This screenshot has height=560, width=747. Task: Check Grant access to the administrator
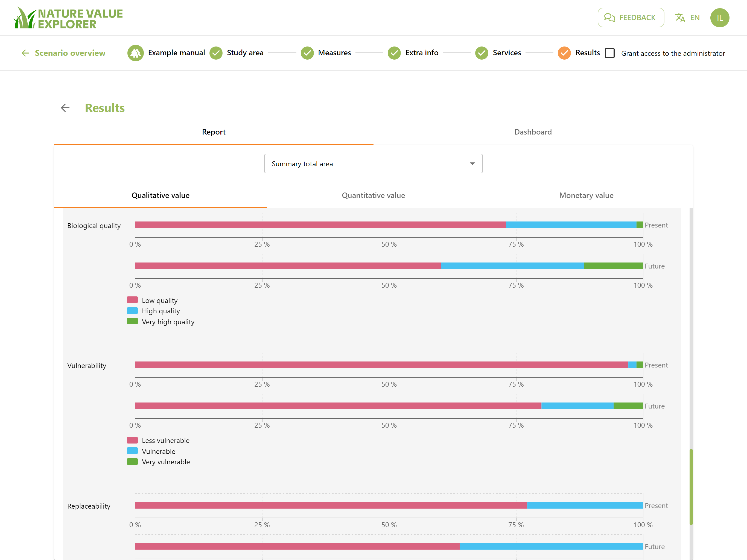[609, 53]
